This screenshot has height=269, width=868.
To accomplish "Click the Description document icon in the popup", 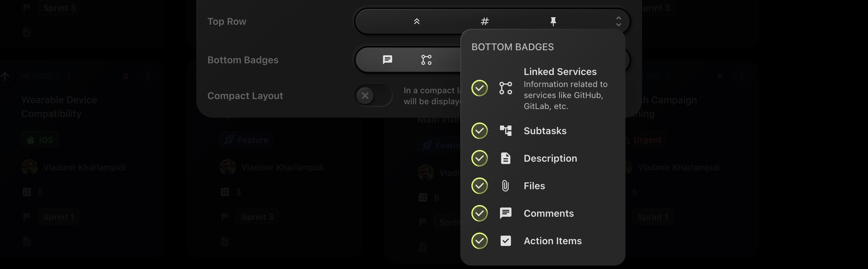I will click(506, 158).
